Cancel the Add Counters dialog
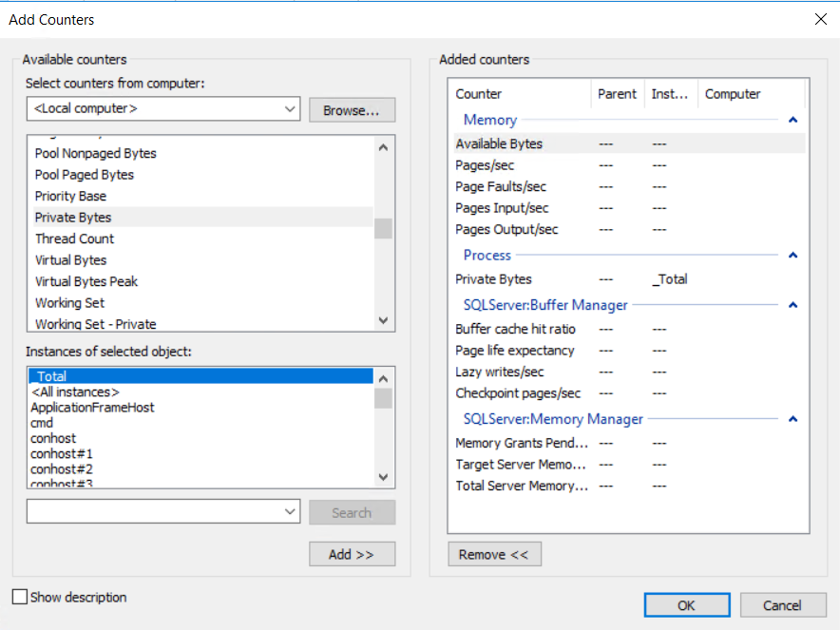The image size is (840, 630). click(782, 605)
